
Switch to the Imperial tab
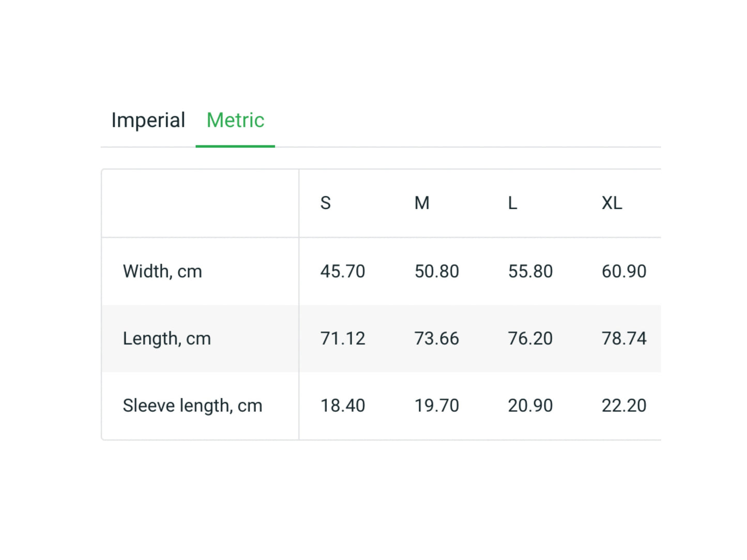[x=148, y=120]
